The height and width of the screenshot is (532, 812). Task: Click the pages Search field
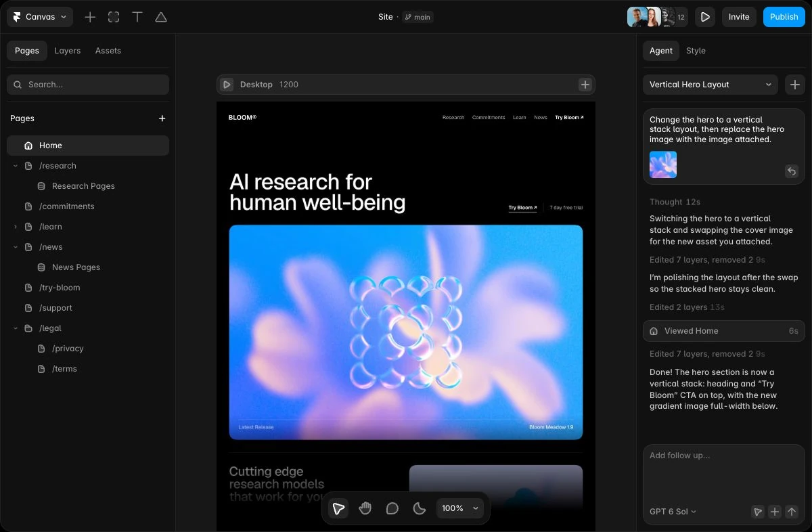[88, 85]
